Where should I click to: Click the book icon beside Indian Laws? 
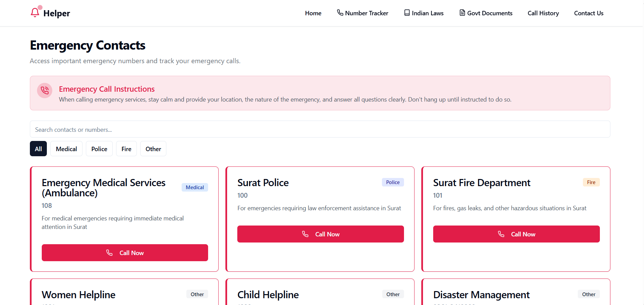(x=407, y=13)
